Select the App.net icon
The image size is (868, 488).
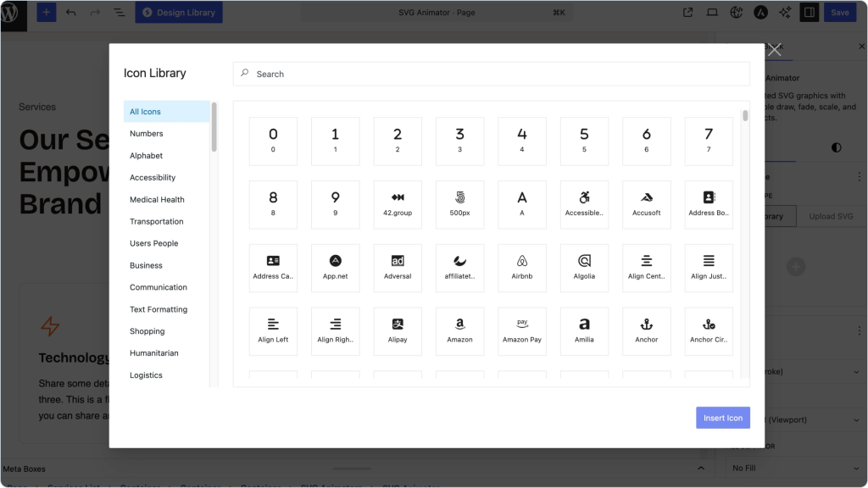335,268
